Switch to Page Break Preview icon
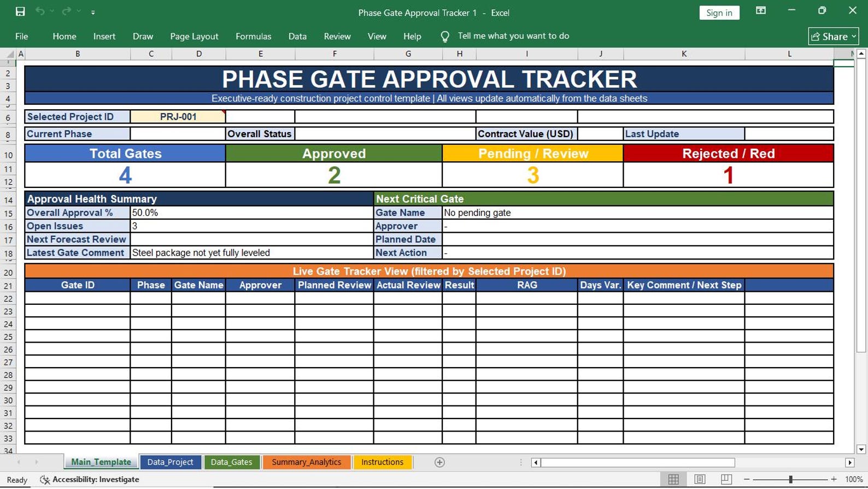This screenshot has width=868, height=489. [726, 479]
